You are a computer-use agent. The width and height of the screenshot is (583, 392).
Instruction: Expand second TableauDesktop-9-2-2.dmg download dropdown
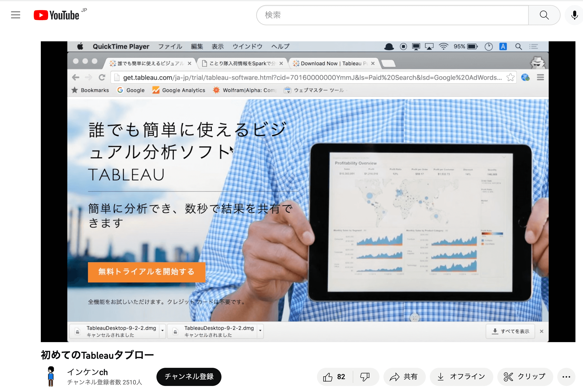coord(260,331)
